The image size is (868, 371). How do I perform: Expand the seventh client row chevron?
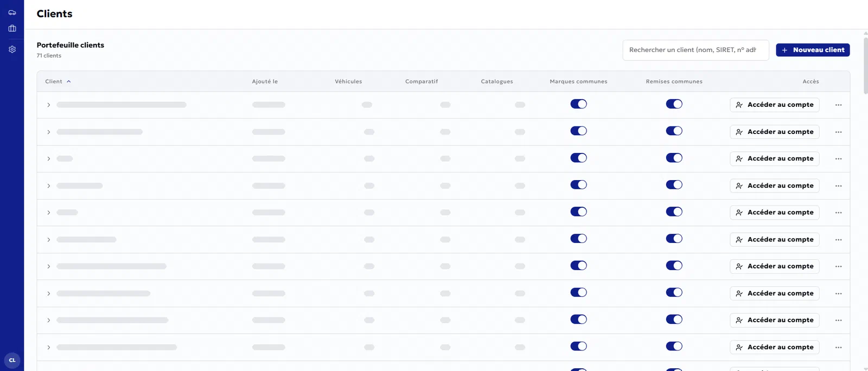48,266
